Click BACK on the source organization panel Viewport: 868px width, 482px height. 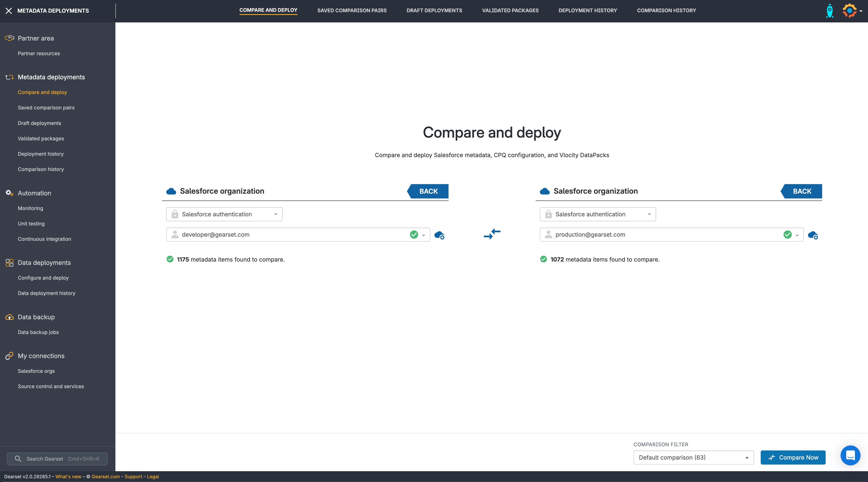428,191
